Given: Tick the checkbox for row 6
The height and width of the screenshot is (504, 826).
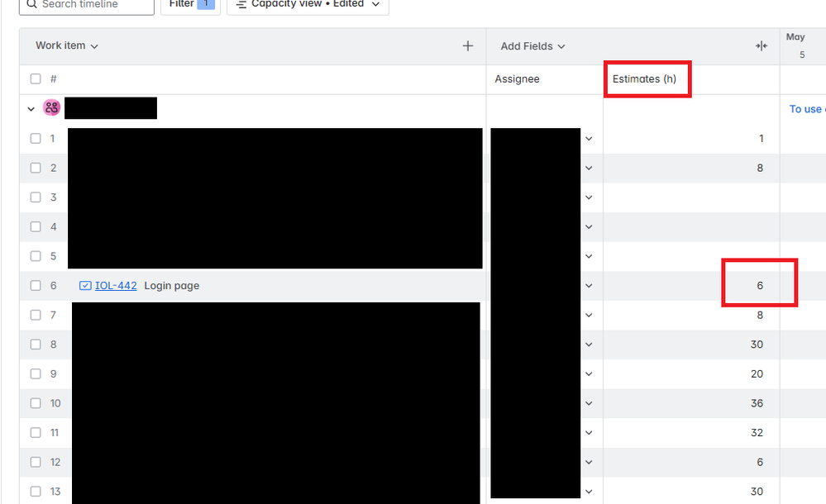Looking at the screenshot, I should click(36, 285).
